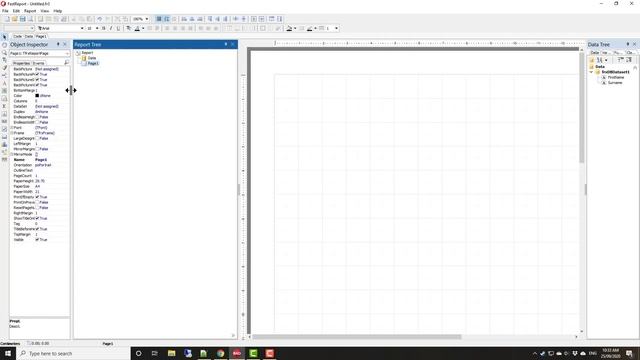
Task: Click the Font color icon
Action: pyautogui.click(x=137, y=28)
